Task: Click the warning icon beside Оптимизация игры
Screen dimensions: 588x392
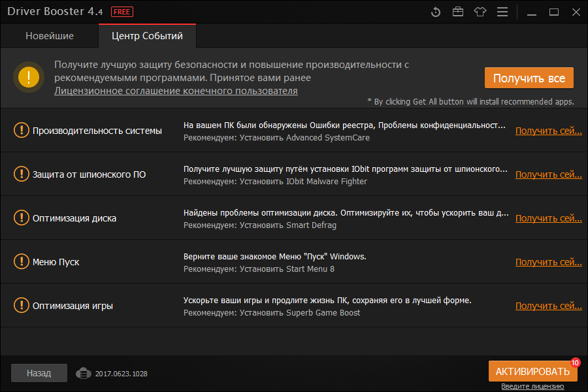Action: click(22, 305)
